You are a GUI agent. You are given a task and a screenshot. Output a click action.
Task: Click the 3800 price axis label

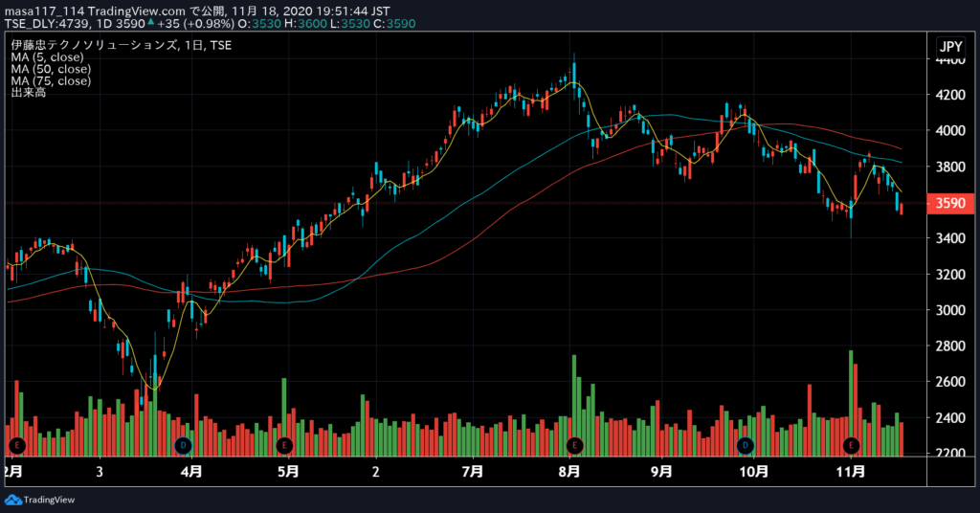pyautogui.click(x=950, y=167)
